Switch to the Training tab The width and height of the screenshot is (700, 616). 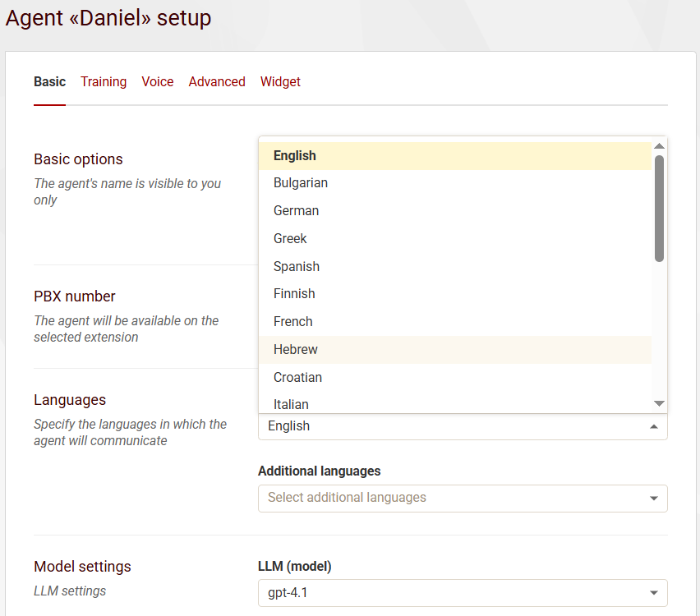click(104, 82)
